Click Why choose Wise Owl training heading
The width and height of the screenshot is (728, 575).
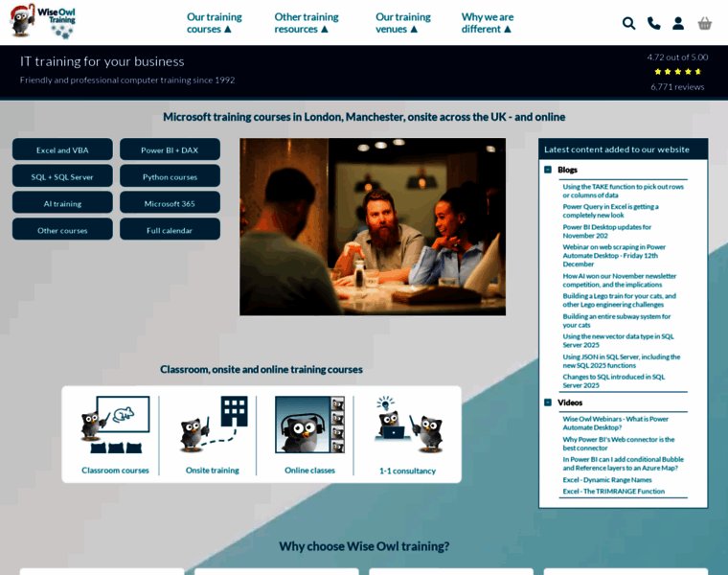pyautogui.click(x=364, y=546)
